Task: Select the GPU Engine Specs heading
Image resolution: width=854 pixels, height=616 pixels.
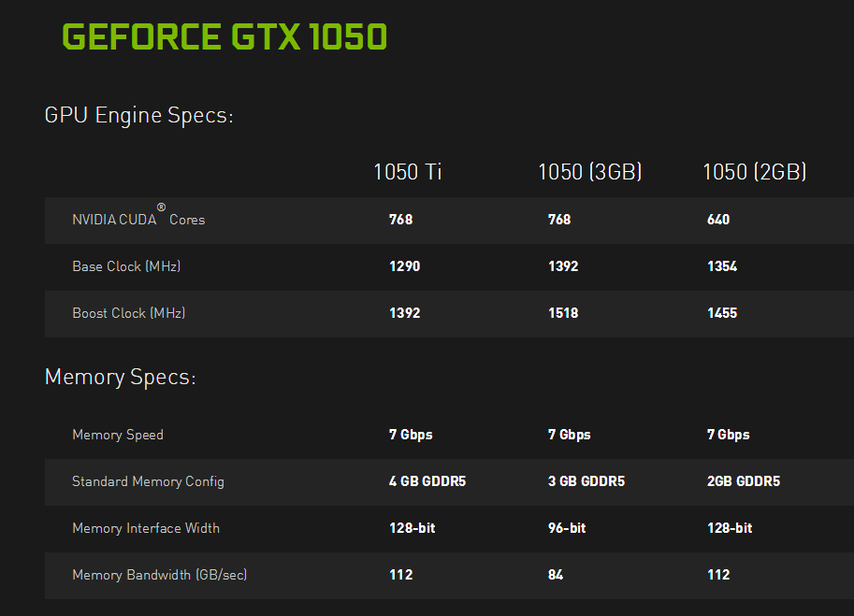Action: tap(138, 116)
